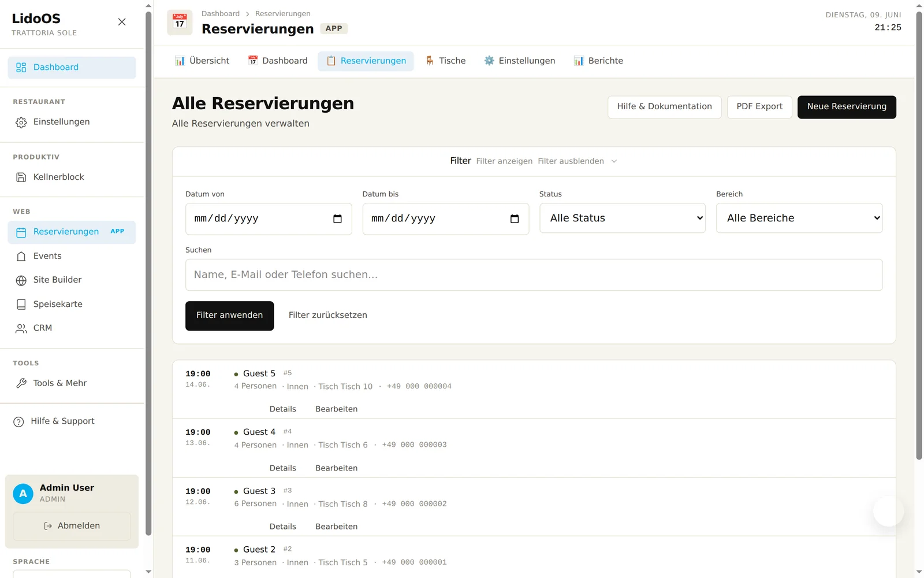Click the Site Builder globe icon
This screenshot has width=924, height=578.
(21, 280)
